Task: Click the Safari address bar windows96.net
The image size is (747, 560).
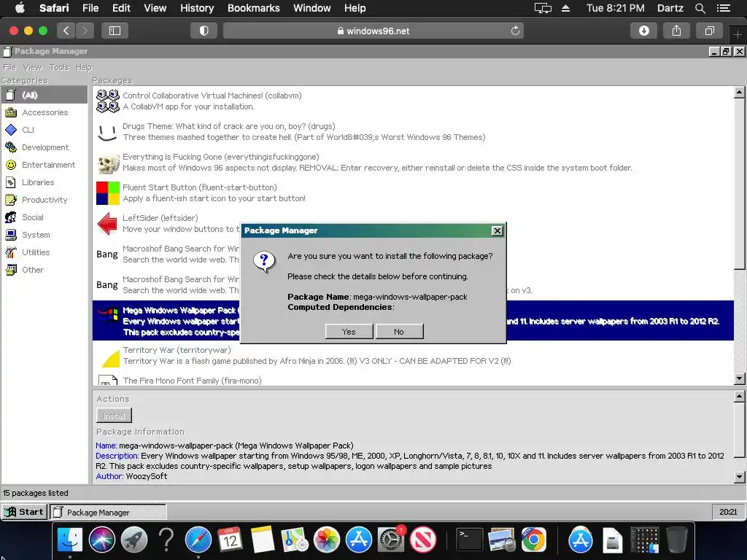Action: pos(373,31)
